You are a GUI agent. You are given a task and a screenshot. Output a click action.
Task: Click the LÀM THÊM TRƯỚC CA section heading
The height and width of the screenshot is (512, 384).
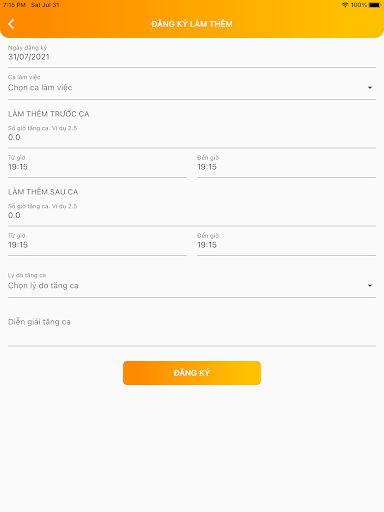pos(49,114)
